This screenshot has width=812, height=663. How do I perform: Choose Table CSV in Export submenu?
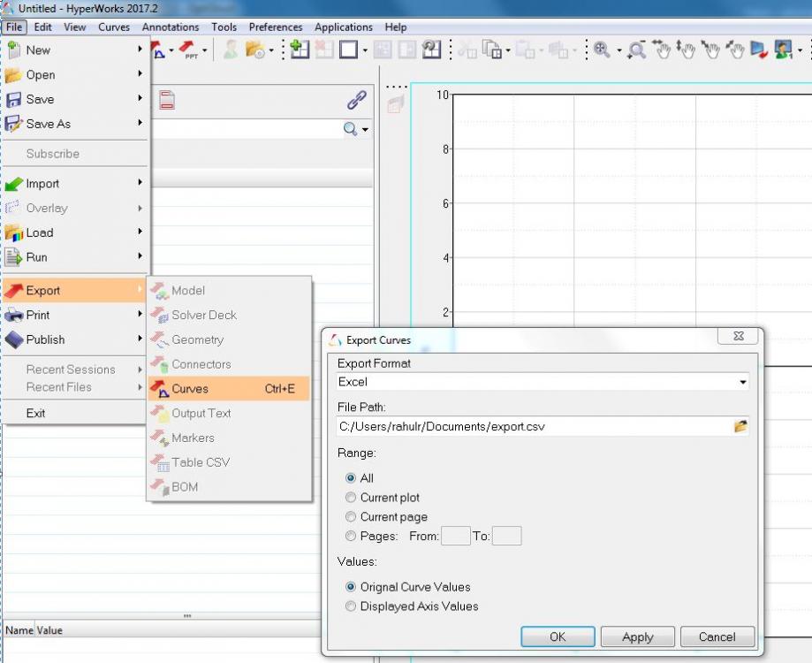point(228,462)
